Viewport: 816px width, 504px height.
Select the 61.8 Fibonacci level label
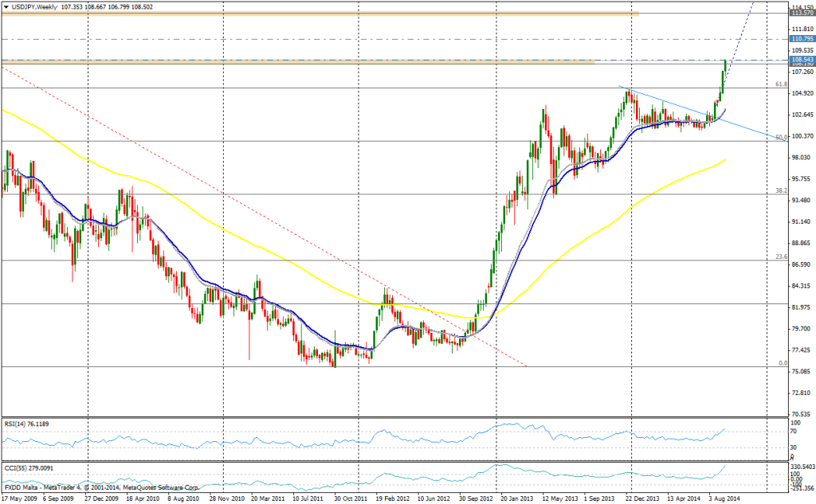[781, 84]
